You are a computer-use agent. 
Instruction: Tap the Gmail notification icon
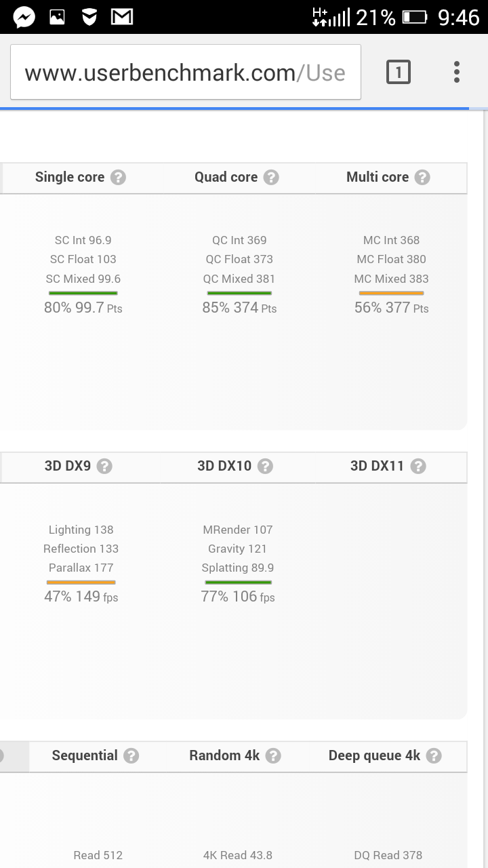pyautogui.click(x=122, y=17)
